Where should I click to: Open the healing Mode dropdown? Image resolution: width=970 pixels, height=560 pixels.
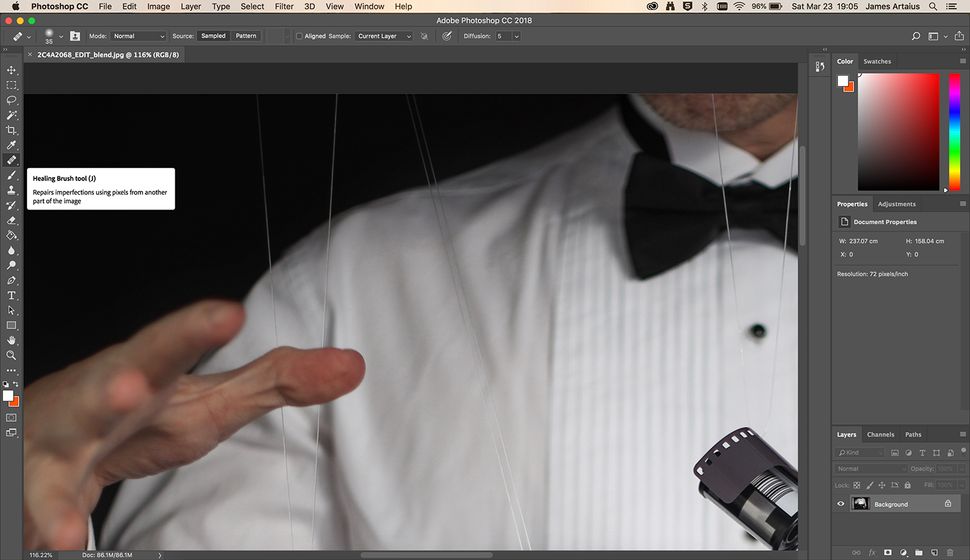pos(139,36)
